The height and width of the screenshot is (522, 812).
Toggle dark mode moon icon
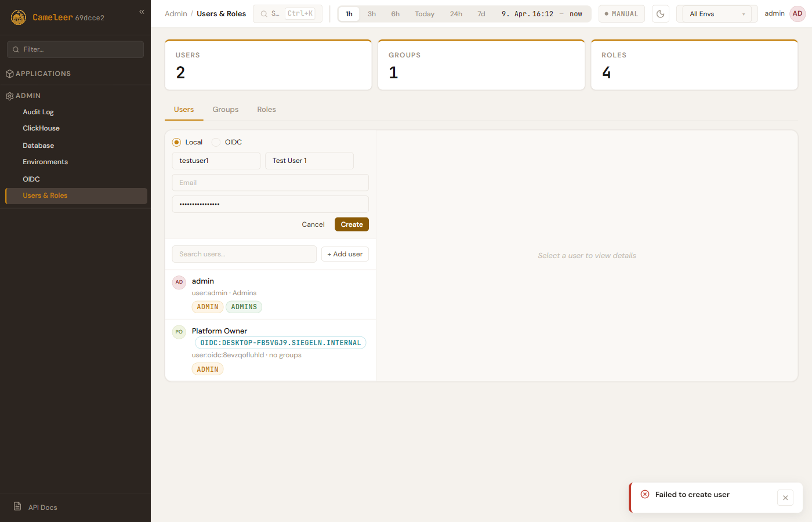click(660, 14)
